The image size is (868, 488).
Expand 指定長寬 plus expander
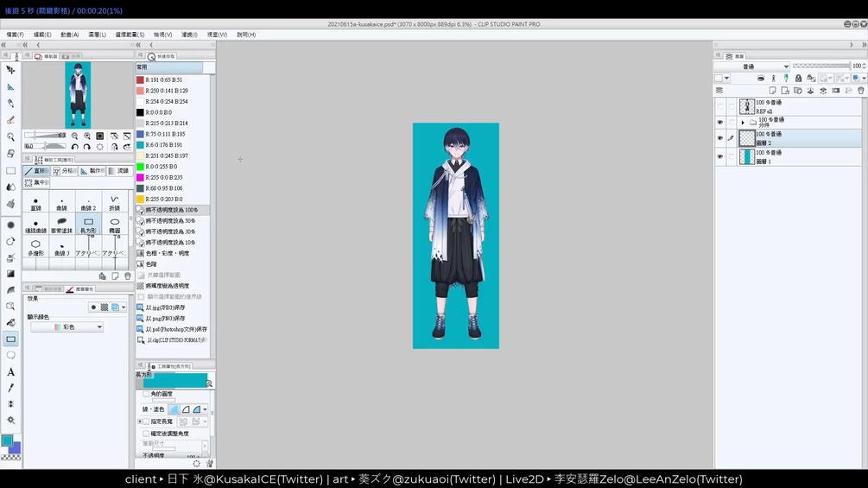tap(140, 421)
